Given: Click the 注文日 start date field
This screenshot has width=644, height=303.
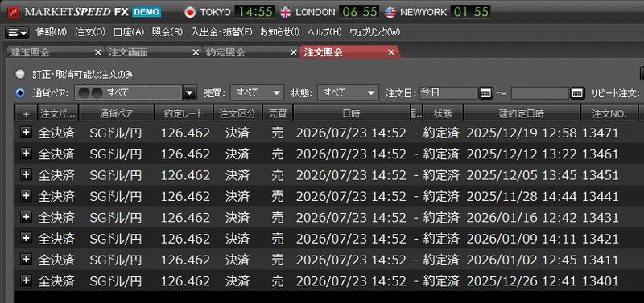Looking at the screenshot, I should (448, 93).
